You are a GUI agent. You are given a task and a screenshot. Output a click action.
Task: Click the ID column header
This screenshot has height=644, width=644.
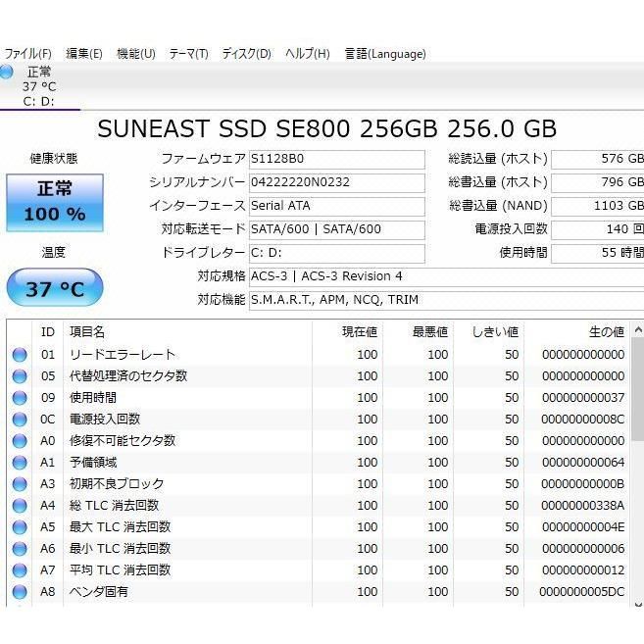coord(48,332)
